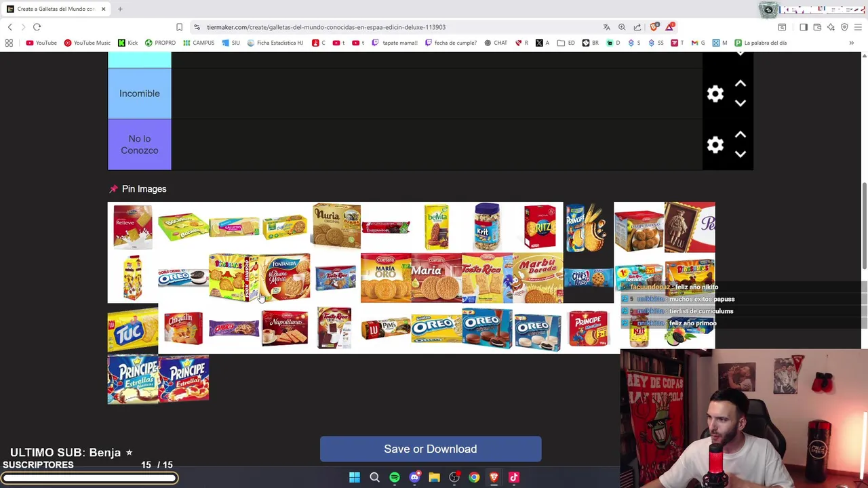The width and height of the screenshot is (868, 488).
Task: Reload the TierMaker page
Action: (x=37, y=27)
